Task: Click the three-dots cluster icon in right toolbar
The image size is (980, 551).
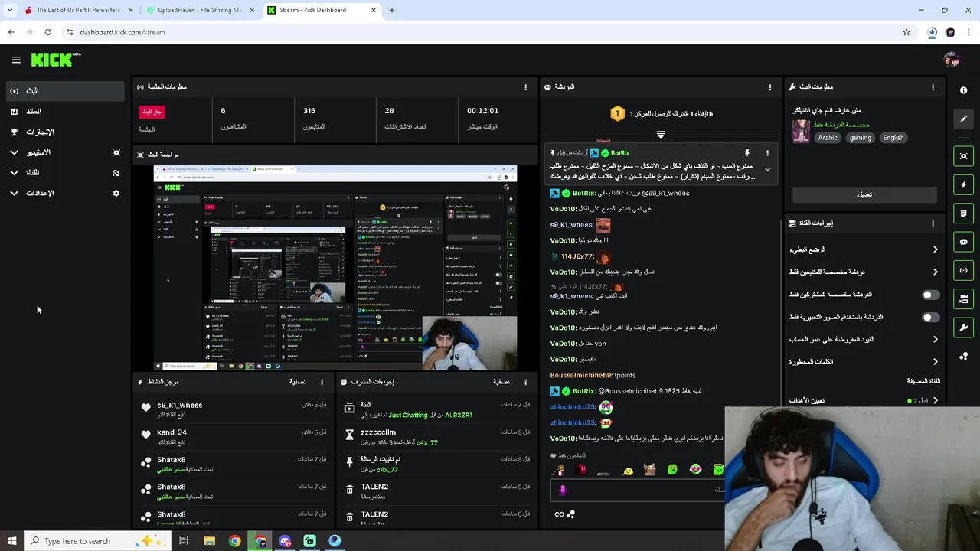Action: pos(963,357)
